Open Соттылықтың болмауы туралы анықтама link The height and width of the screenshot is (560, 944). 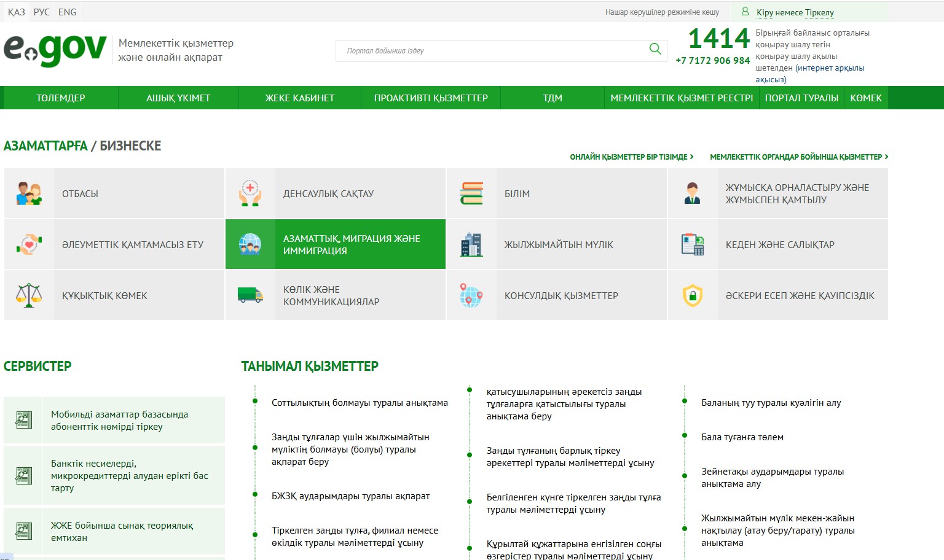[360, 403]
